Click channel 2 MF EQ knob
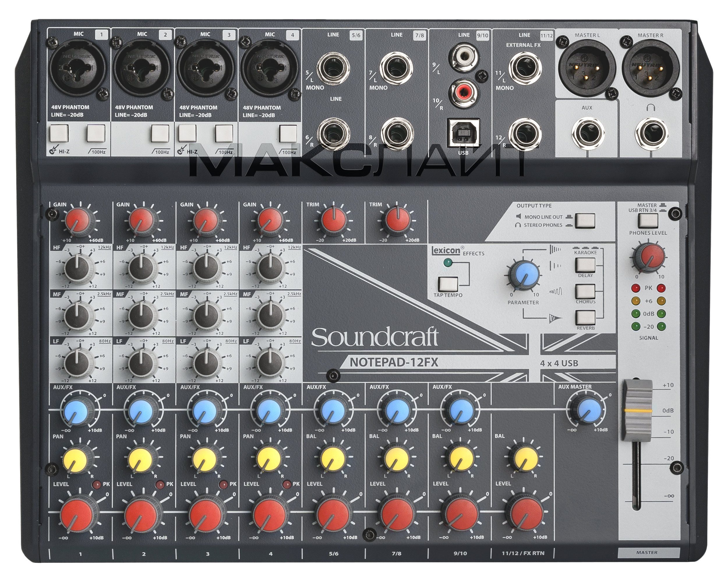Viewport: 728px width, 582px height. [142, 315]
